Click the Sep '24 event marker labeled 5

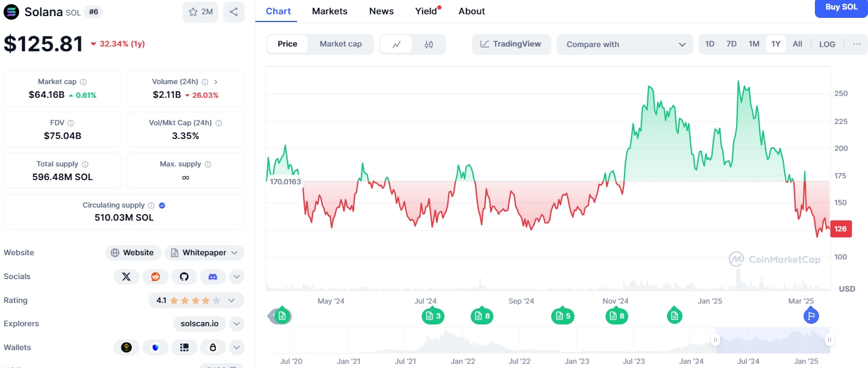tap(563, 316)
